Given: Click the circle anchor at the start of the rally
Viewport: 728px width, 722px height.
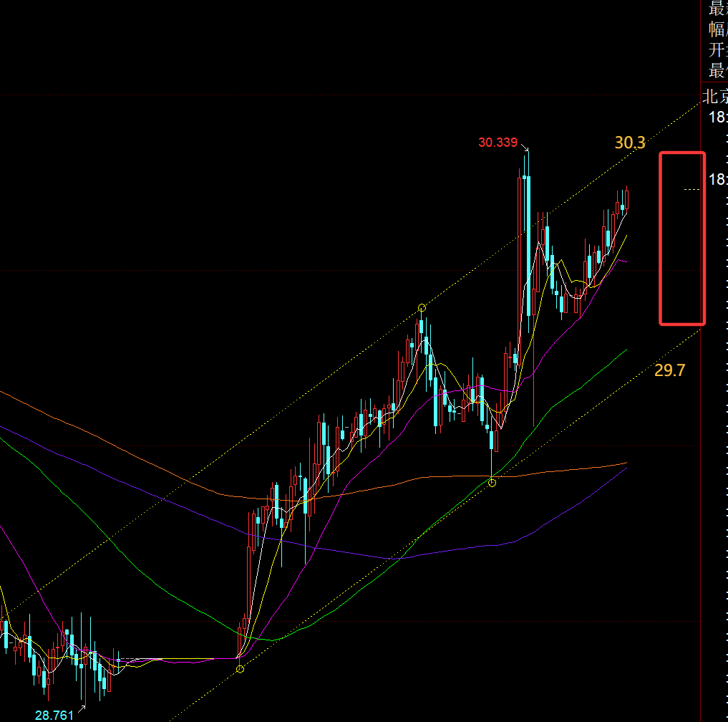Looking at the screenshot, I should [240, 669].
